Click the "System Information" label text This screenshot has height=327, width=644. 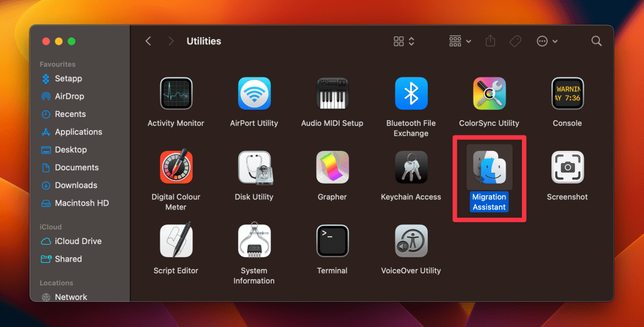pyautogui.click(x=254, y=275)
